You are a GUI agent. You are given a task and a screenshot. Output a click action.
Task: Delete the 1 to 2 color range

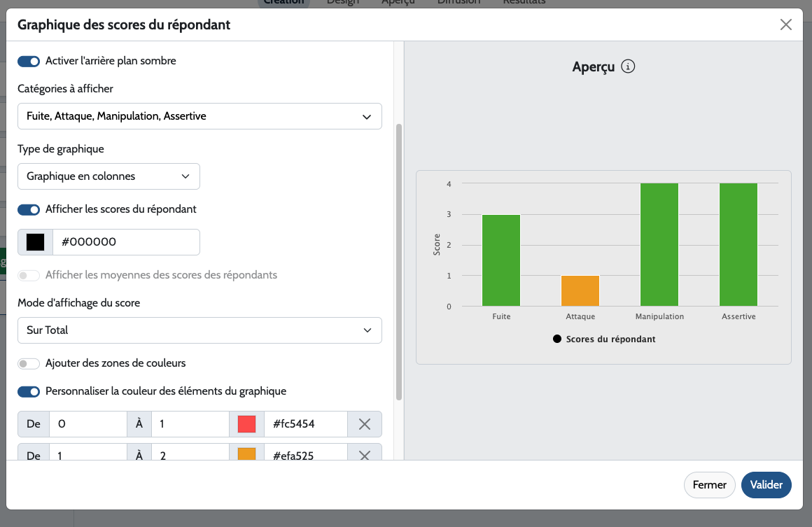coord(364,455)
